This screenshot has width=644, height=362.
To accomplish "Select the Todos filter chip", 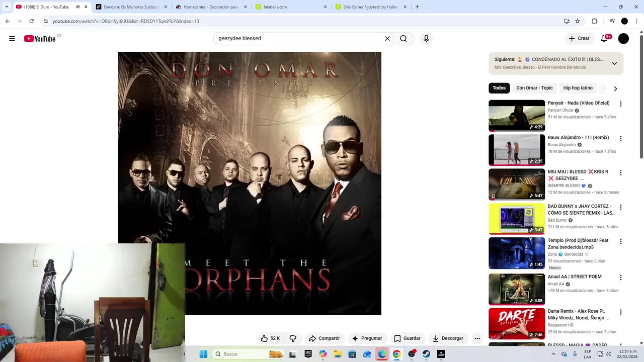I will pos(499,88).
